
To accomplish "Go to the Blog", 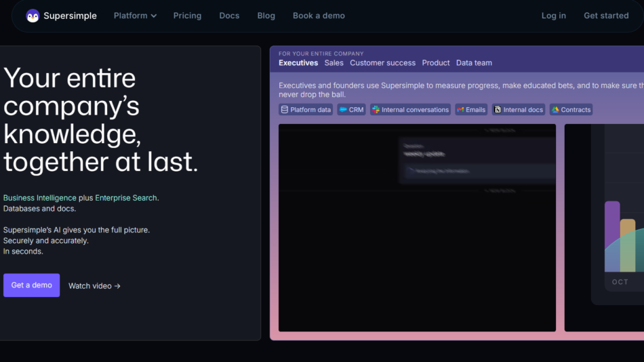I will click(266, 16).
